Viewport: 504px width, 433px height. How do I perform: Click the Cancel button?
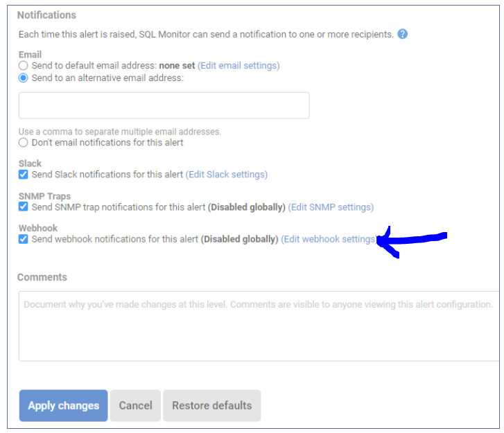135,406
